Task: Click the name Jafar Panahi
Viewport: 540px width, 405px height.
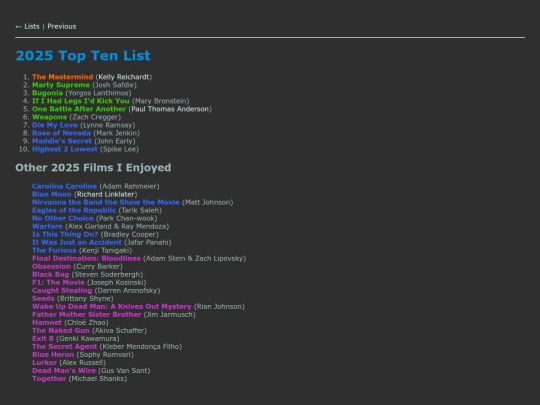Action: click(x=148, y=242)
